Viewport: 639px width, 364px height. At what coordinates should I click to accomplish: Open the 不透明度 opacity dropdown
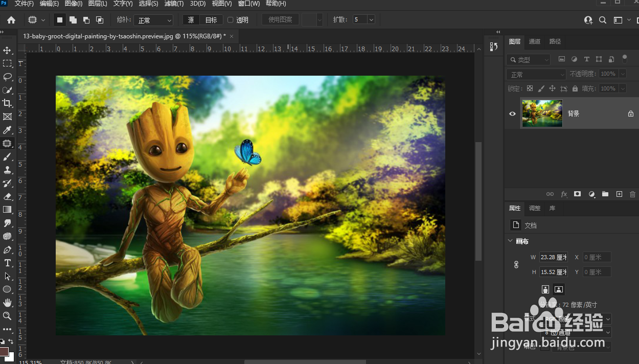click(x=623, y=74)
